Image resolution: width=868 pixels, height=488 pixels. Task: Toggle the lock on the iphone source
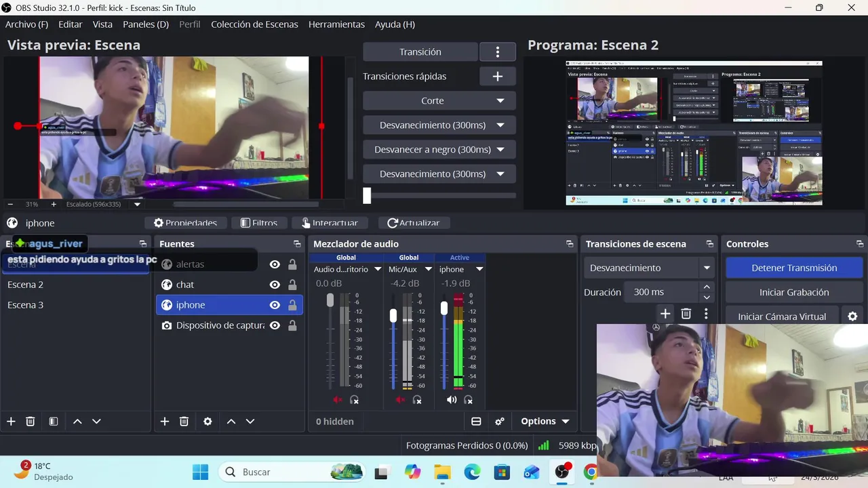point(292,305)
